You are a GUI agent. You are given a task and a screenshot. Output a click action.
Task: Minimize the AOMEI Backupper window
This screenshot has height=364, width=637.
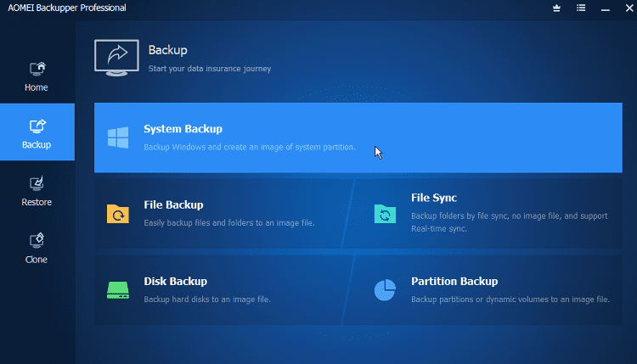(606, 8)
